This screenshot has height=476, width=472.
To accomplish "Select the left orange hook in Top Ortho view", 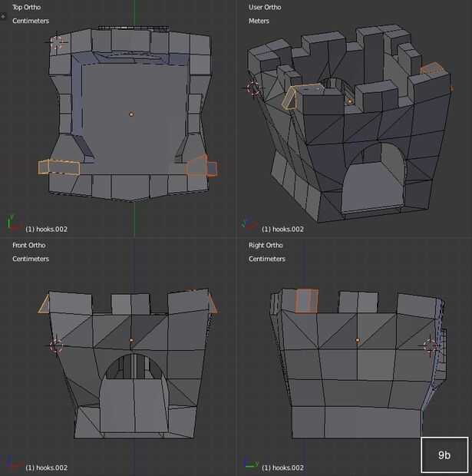I will [59, 167].
